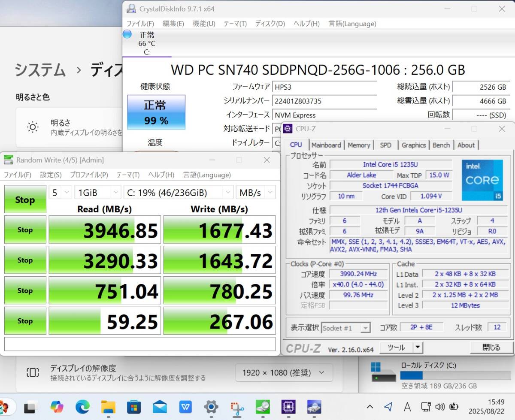Open the test count dropdown showing 5
The image size is (515, 420).
60,193
